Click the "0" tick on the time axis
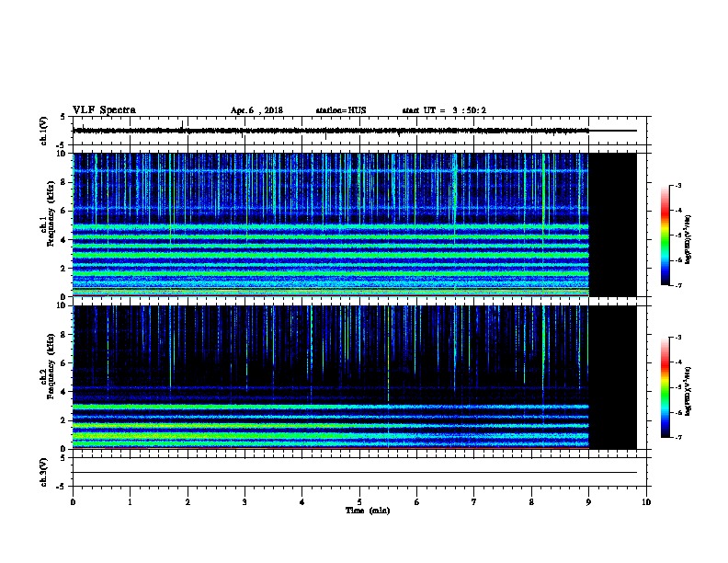Image resolution: width=728 pixels, height=563 pixels. pyautogui.click(x=73, y=501)
